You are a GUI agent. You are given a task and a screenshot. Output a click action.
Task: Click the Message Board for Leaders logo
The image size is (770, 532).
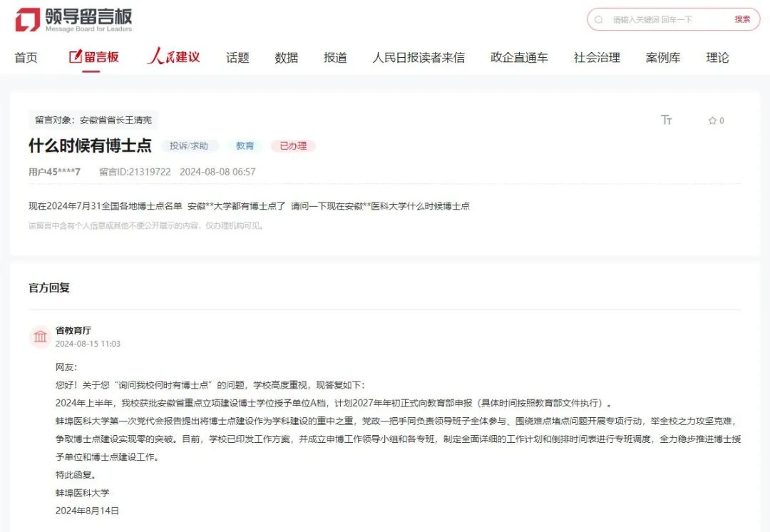[73, 20]
